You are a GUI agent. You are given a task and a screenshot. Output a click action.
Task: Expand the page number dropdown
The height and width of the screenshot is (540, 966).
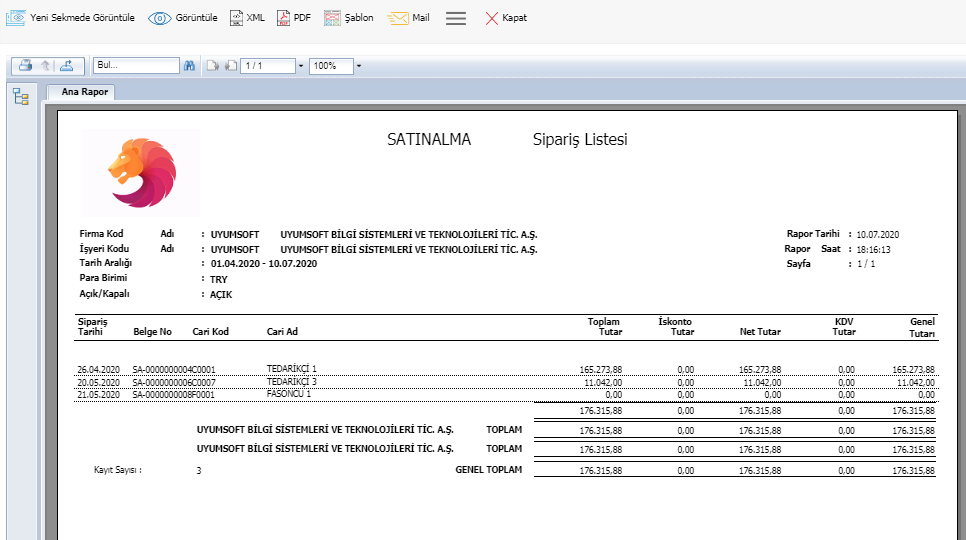(301, 66)
